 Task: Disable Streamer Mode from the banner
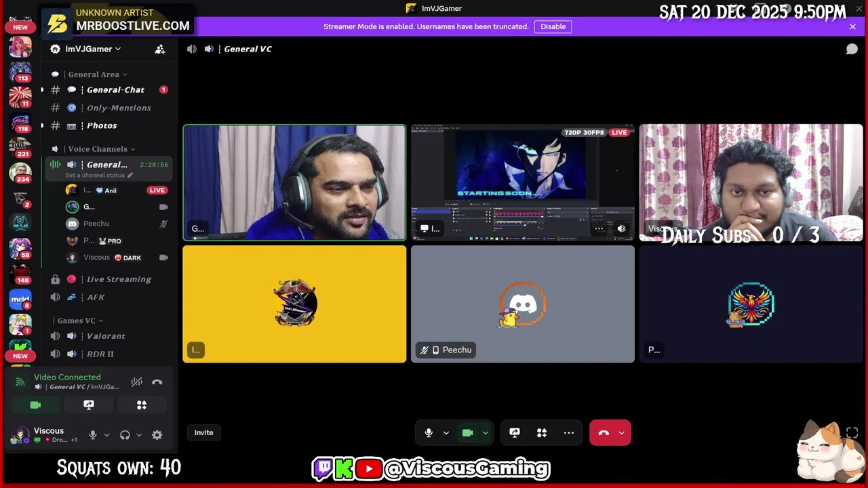pyautogui.click(x=553, y=26)
